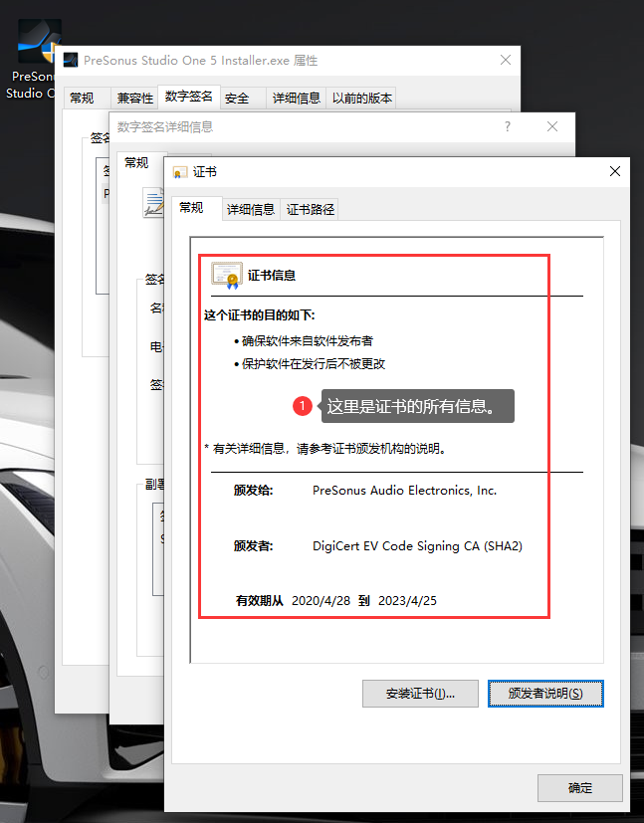
Task: Open the 以前的版本 tab in the 属性 window
Action: [x=361, y=99]
